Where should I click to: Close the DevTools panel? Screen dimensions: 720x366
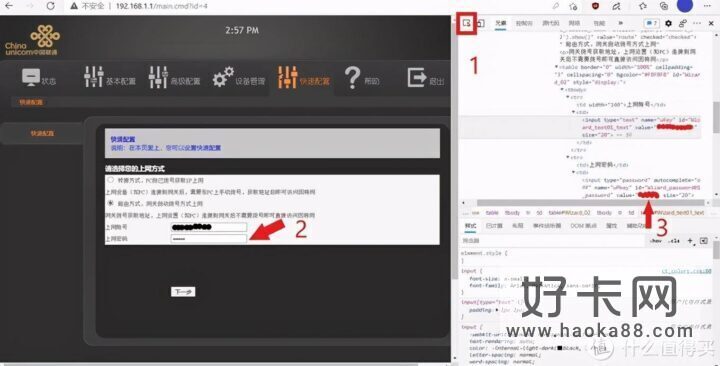[x=711, y=23]
